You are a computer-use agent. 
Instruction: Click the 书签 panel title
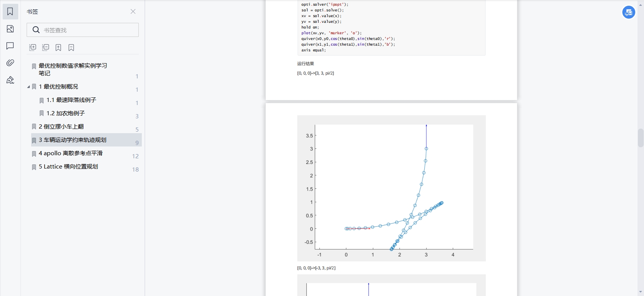coord(32,12)
